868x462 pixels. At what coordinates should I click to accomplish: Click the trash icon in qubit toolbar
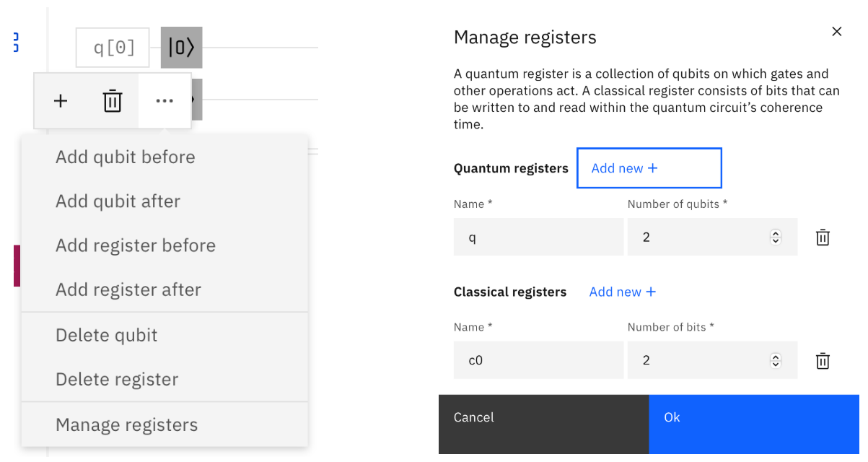pyautogui.click(x=113, y=101)
